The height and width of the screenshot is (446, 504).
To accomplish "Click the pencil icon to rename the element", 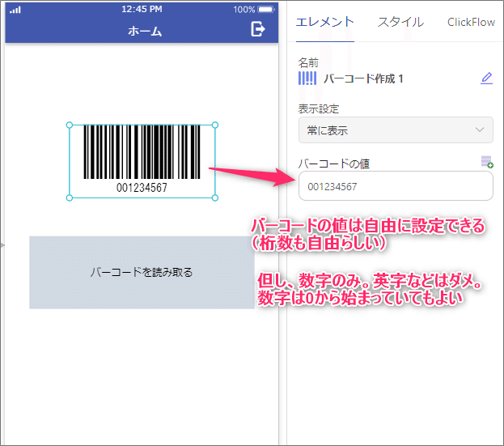I will pos(486,79).
